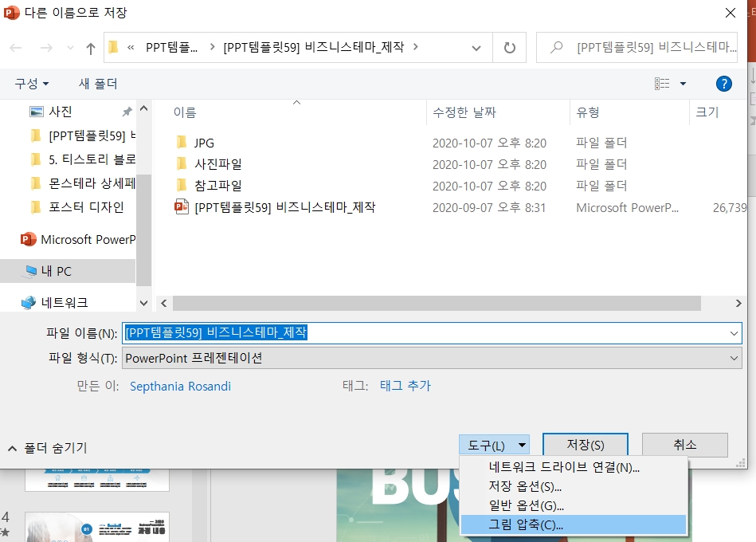Open the 파일 형식 dropdown
The image size is (756, 542).
coord(732,358)
